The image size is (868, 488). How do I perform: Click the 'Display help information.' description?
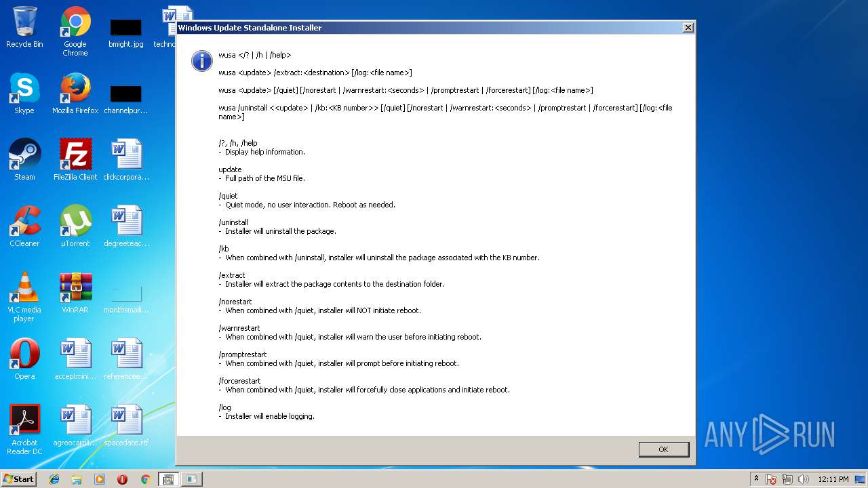(x=265, y=152)
